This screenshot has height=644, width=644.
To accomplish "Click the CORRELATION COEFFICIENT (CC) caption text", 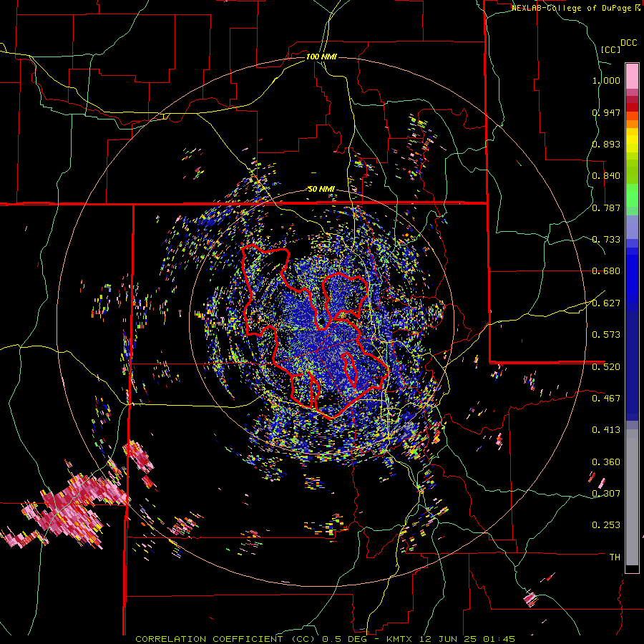I will click(x=226, y=639).
